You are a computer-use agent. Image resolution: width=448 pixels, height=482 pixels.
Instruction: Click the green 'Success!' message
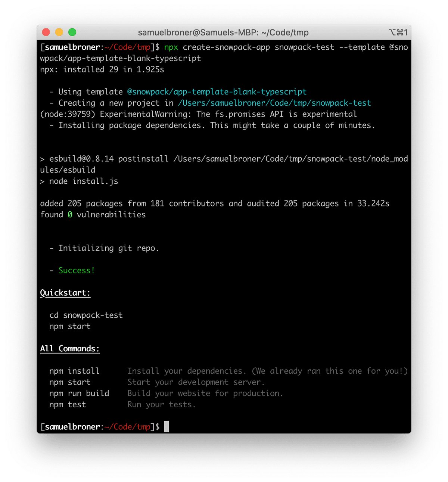pos(77,270)
